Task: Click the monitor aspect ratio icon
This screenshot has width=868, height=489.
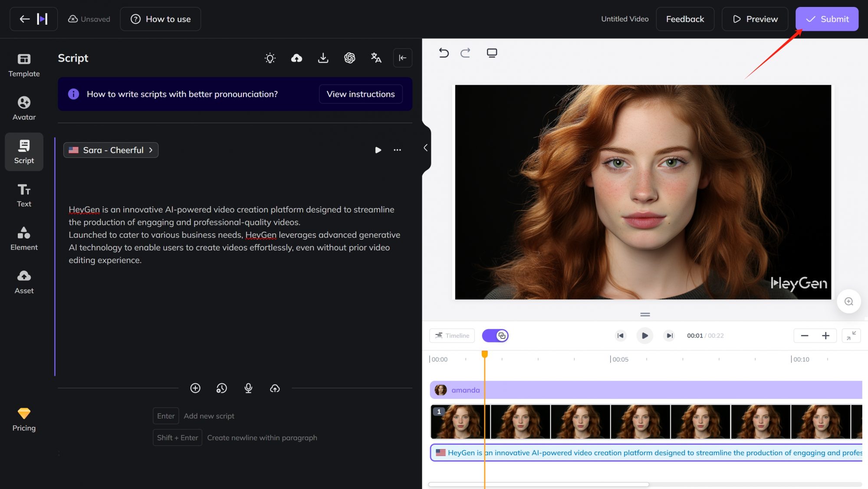Action: [x=492, y=53]
